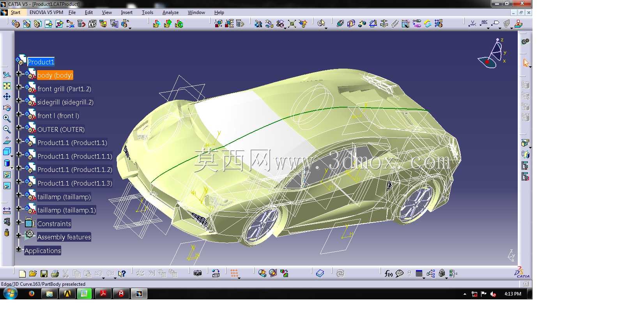Open Firefox from the taskbar

(32, 294)
